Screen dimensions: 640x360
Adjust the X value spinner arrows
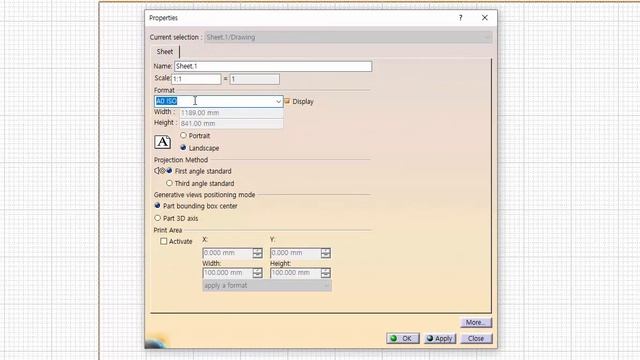tap(258, 253)
